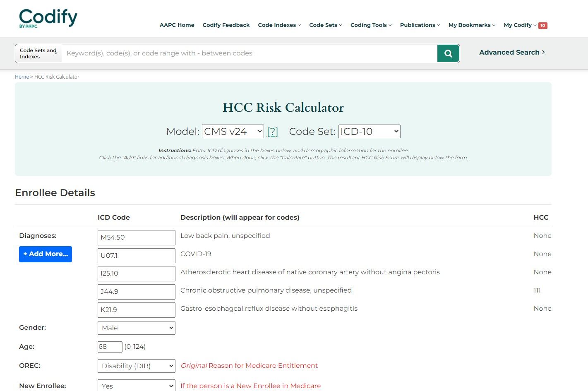Image resolution: width=588 pixels, height=391 pixels.
Task: Click the Codify by AAPC logo
Action: (x=48, y=18)
